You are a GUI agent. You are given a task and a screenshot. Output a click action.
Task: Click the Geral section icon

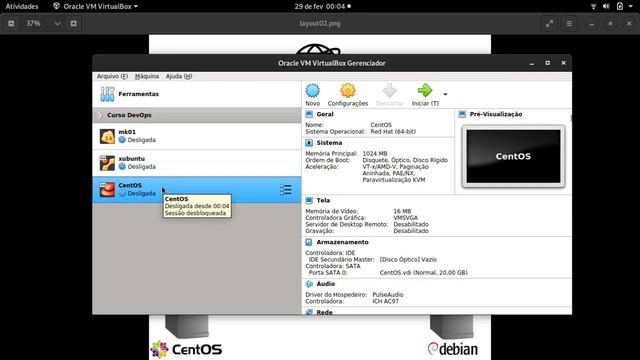coord(309,114)
